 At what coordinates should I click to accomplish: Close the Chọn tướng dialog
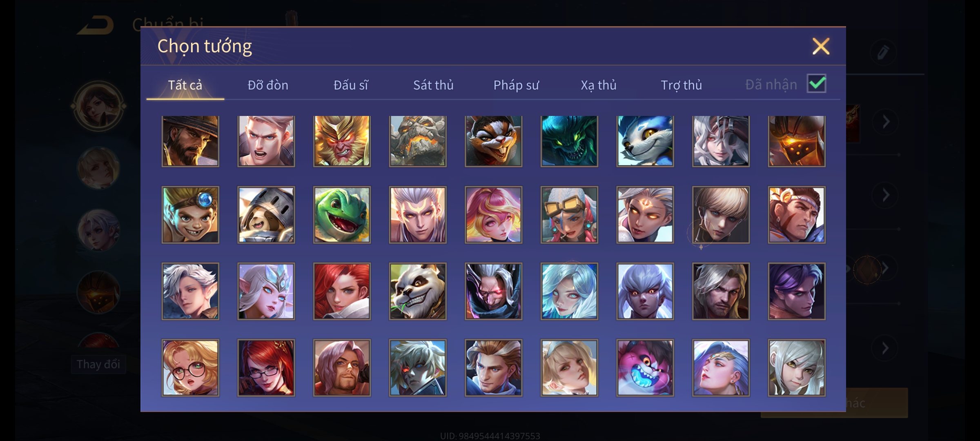click(821, 46)
